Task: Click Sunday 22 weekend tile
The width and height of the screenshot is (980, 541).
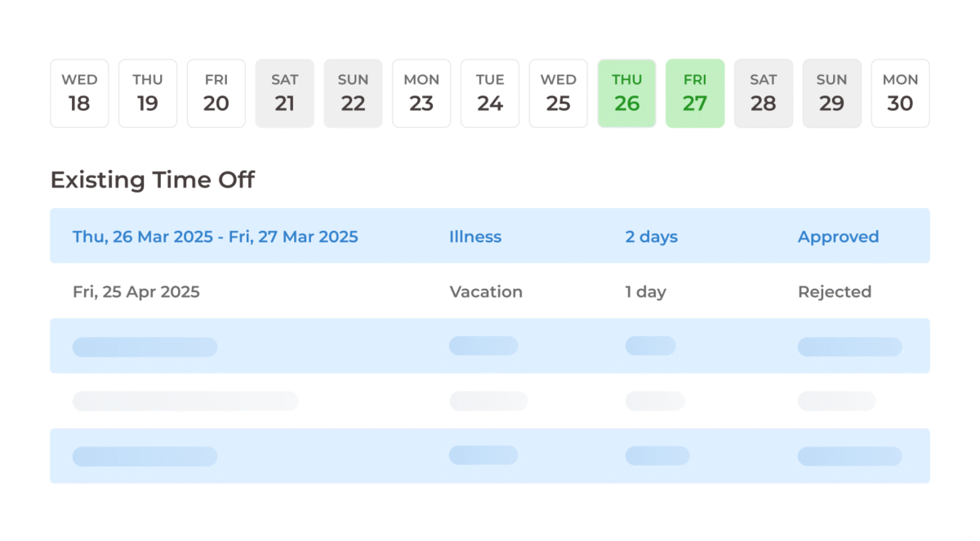Action: 353,93
